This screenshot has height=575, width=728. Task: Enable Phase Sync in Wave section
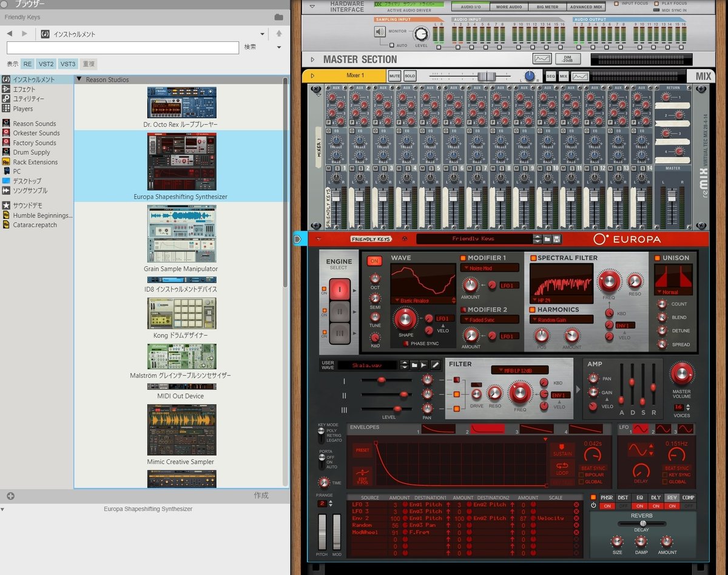click(406, 343)
